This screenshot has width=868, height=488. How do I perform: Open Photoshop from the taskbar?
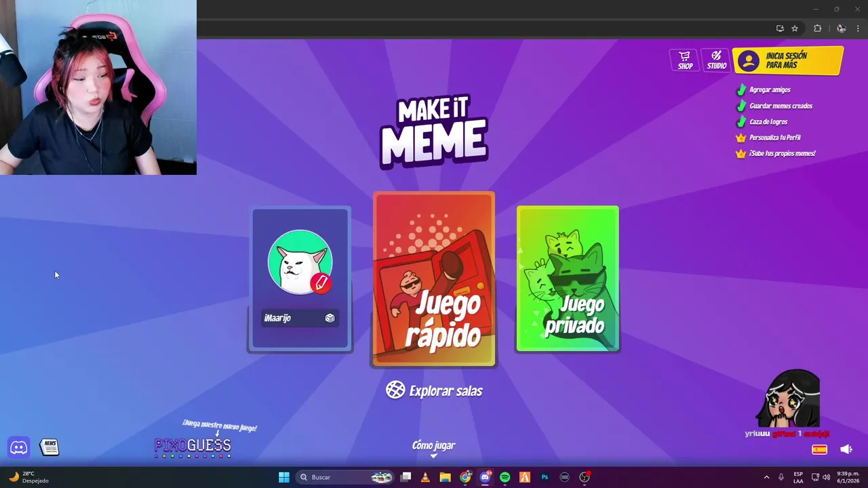point(545,477)
